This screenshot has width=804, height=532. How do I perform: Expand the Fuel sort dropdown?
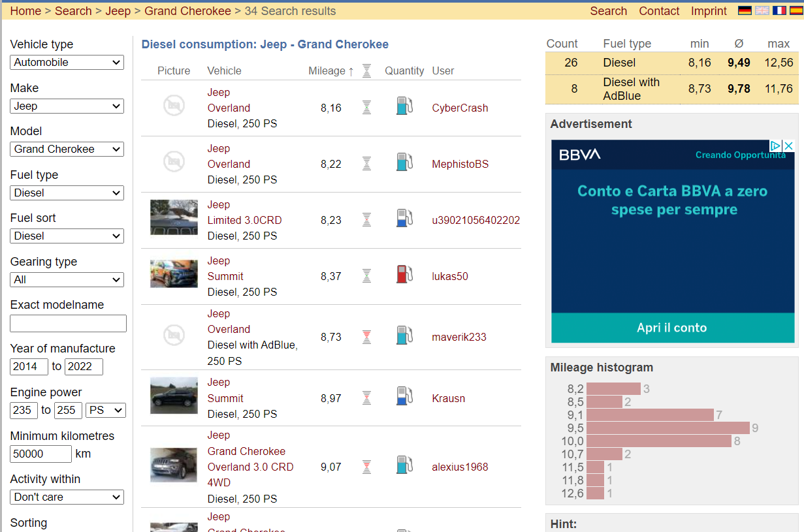(x=67, y=236)
